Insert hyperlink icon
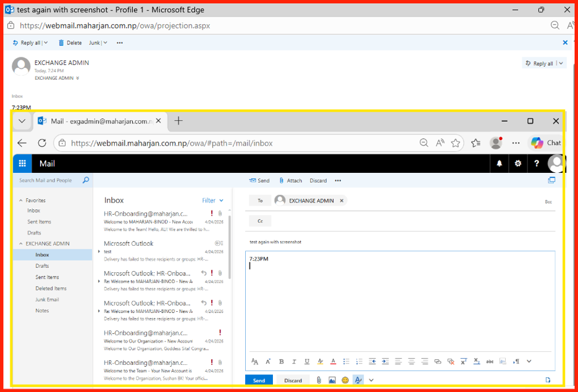Image resolution: width=578 pixels, height=392 pixels. point(438,361)
